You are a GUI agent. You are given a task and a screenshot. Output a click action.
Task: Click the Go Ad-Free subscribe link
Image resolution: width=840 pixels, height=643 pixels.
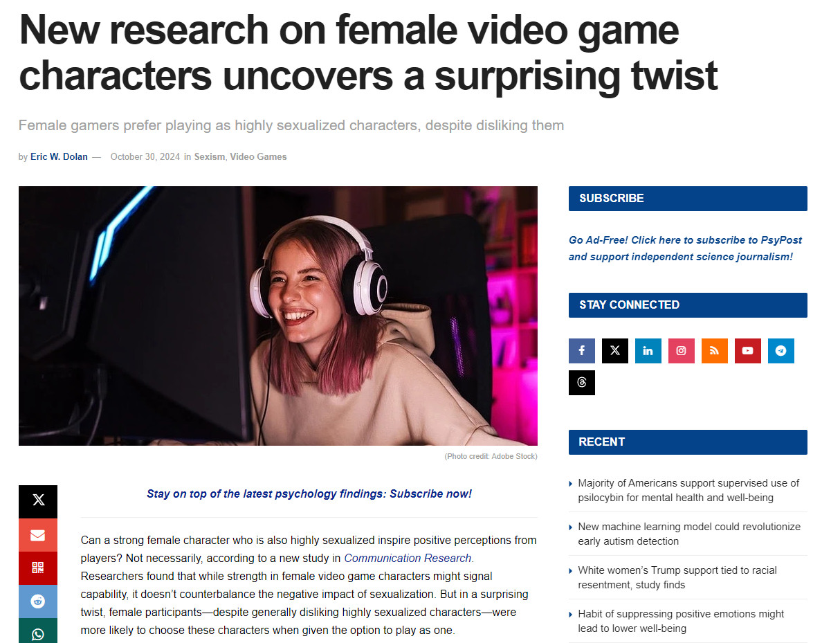point(685,248)
